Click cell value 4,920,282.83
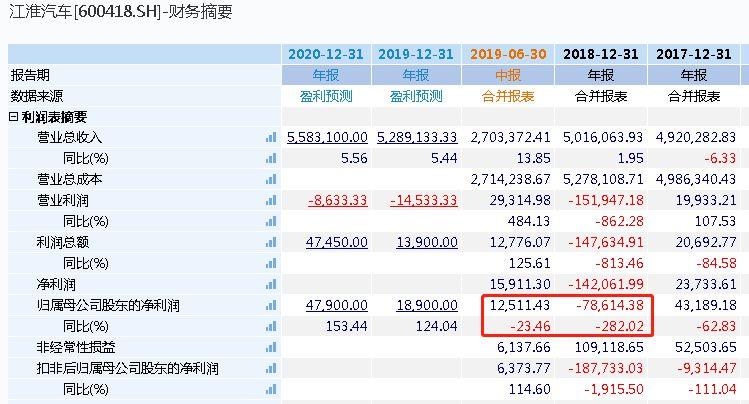This screenshot has width=749, height=404. [x=696, y=138]
